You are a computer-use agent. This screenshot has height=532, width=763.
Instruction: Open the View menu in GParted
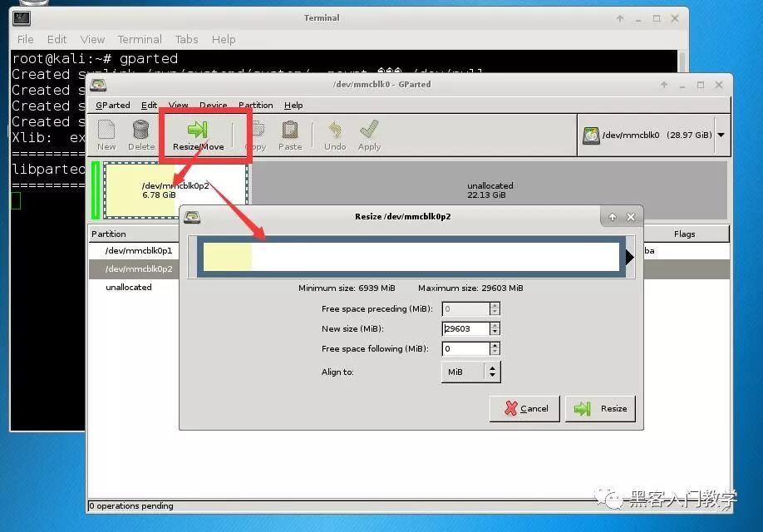coord(178,105)
